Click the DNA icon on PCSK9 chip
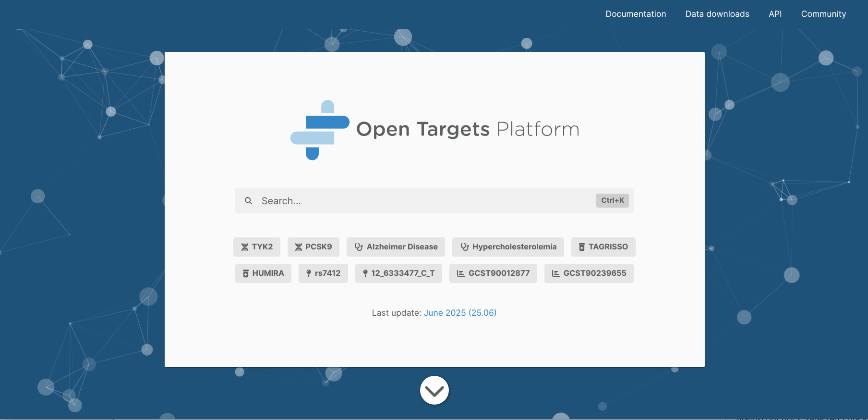Screen dimensions: 868x420 pyautogui.click(x=298, y=247)
